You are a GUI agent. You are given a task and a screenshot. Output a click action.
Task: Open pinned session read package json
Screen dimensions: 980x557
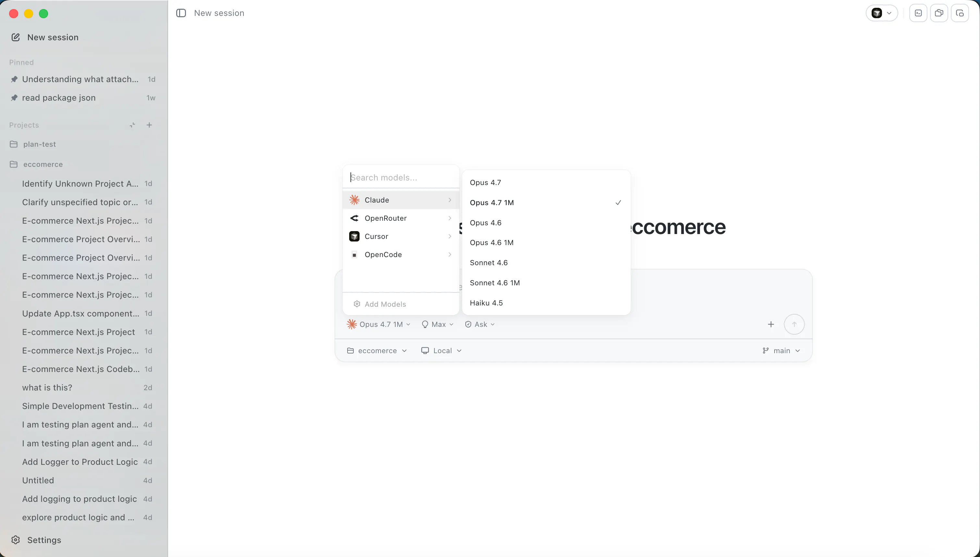point(83,98)
